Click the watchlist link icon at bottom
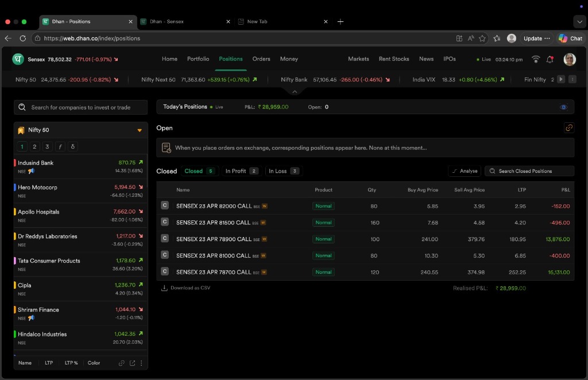Screen dimensions: 588x380 (x=122, y=363)
